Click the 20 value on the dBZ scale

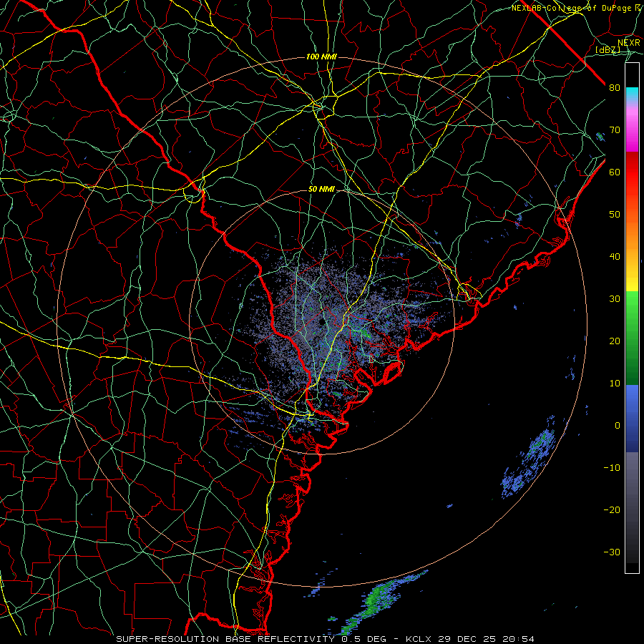tap(615, 341)
